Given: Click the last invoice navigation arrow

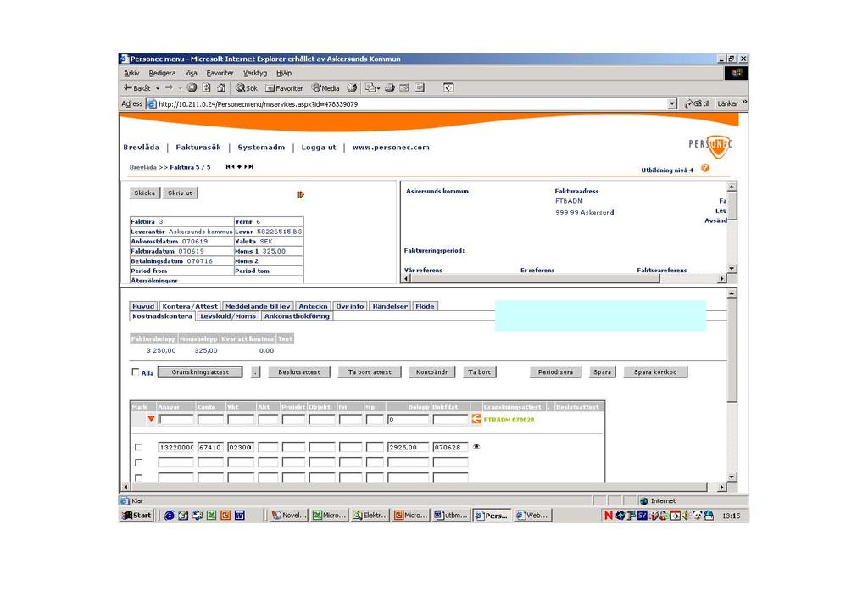Looking at the screenshot, I should click(251, 167).
